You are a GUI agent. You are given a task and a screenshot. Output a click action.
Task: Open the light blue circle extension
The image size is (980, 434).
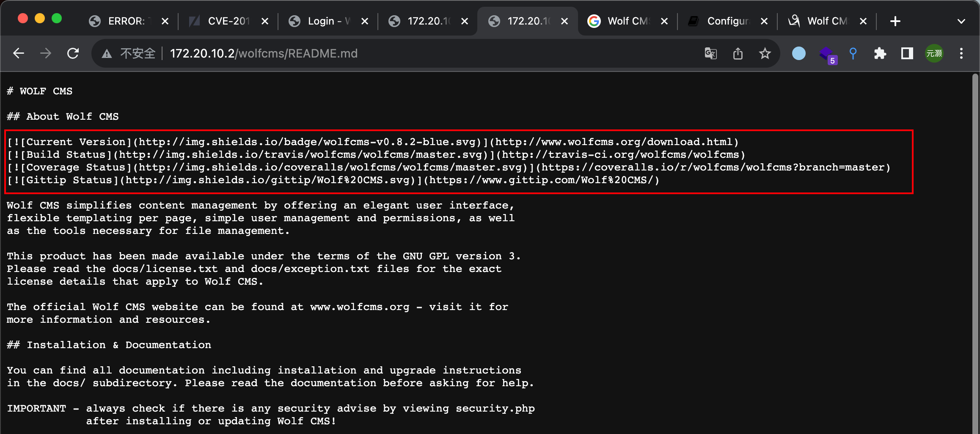coord(799,53)
